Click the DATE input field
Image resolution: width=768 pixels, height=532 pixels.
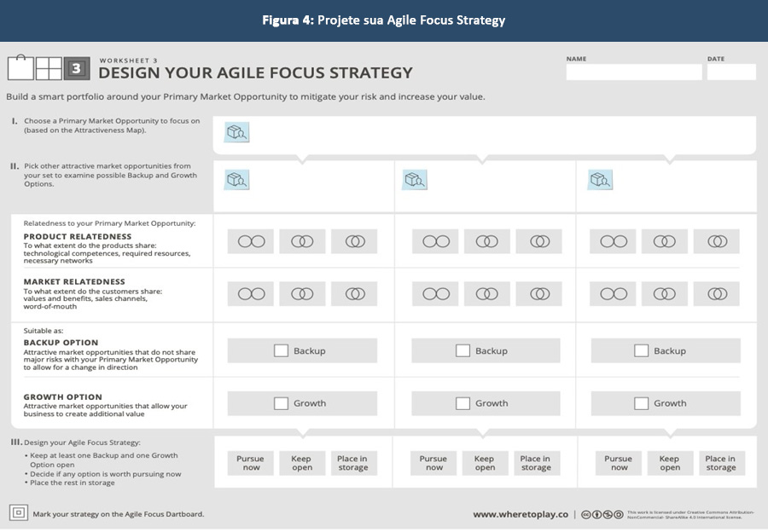(730, 72)
